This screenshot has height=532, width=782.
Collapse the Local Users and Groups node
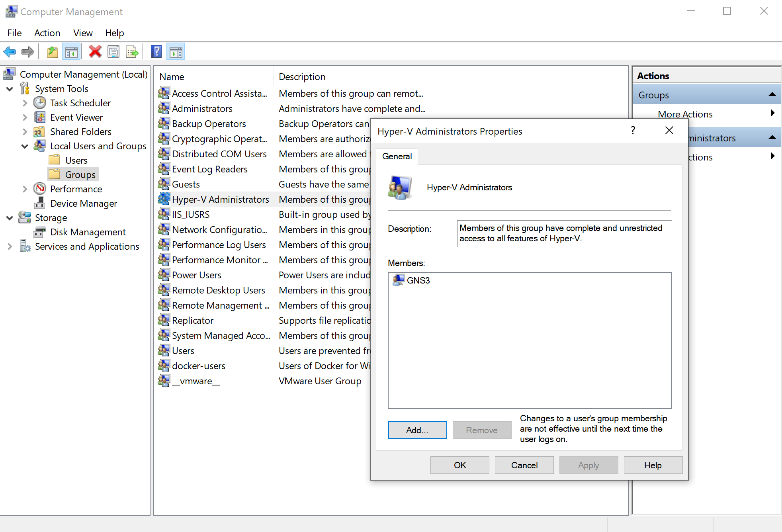(24, 146)
